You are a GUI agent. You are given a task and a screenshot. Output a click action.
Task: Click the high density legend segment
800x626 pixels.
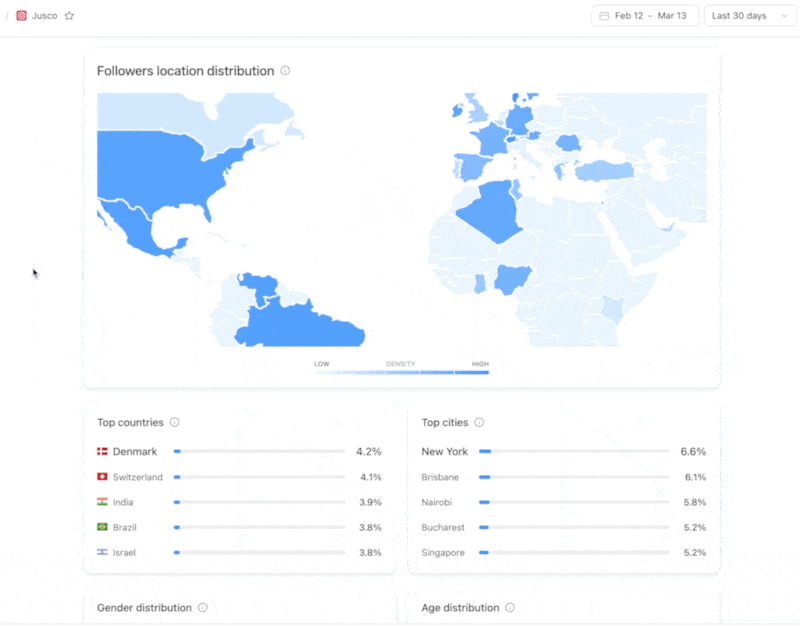coord(472,372)
